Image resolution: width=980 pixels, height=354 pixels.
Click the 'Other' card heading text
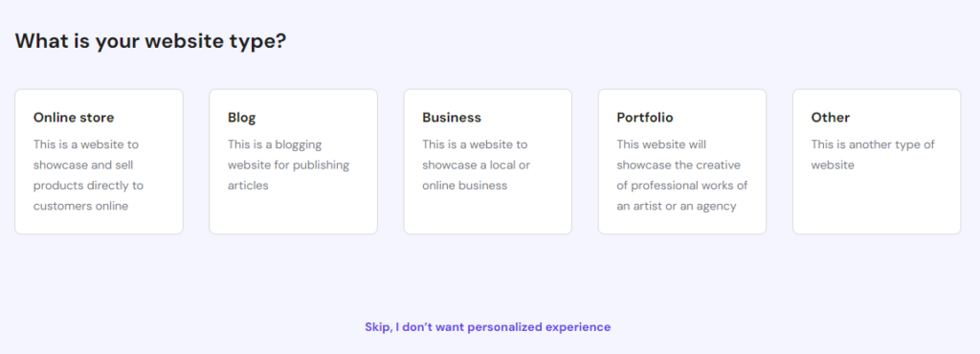tap(831, 118)
